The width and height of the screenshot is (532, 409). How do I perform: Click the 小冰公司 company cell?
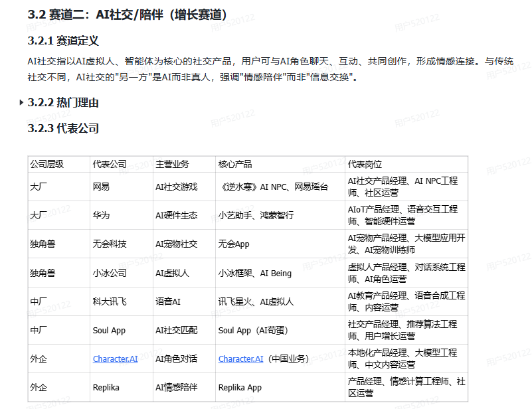click(110, 273)
